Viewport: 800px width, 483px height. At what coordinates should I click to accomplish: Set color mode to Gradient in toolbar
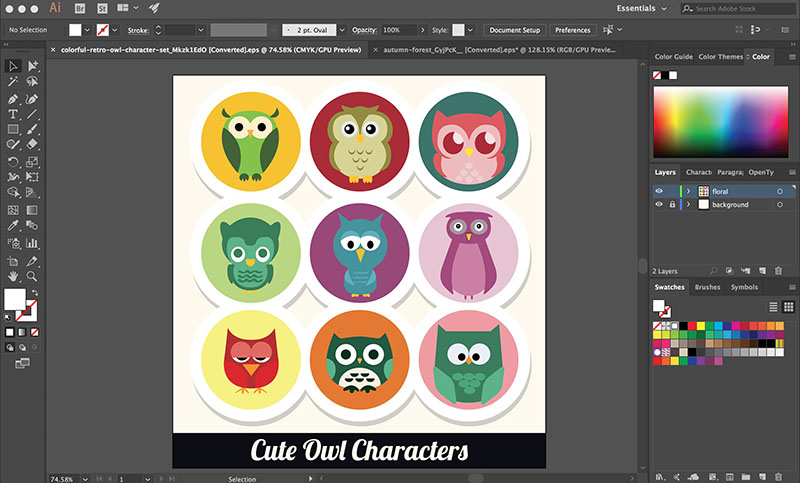coord(22,333)
